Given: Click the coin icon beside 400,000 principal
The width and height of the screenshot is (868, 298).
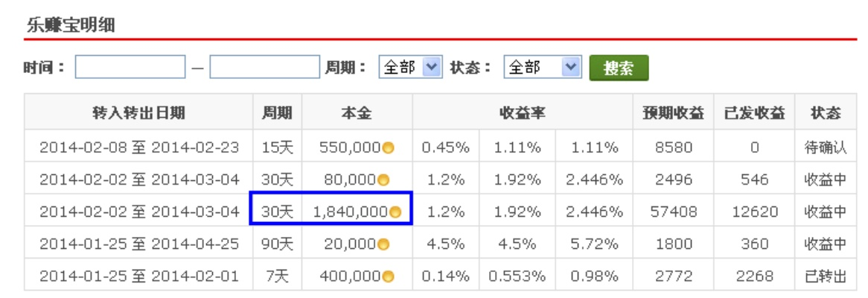Looking at the screenshot, I should (x=386, y=277).
